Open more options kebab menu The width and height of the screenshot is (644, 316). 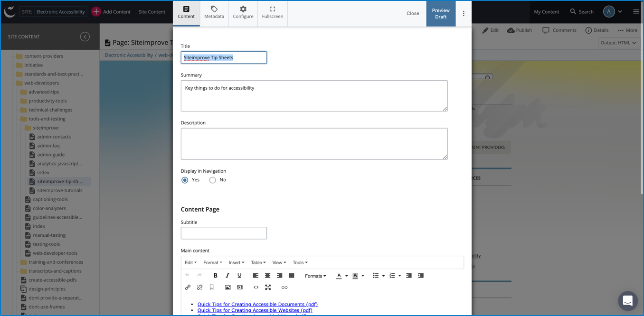pyautogui.click(x=464, y=14)
